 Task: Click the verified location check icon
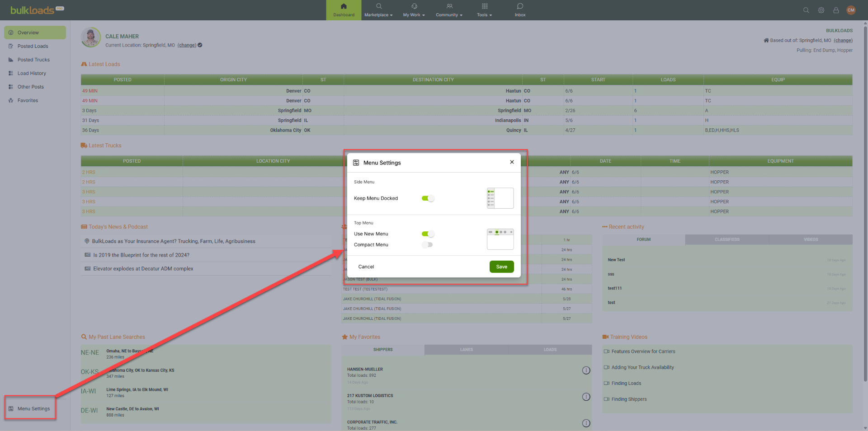tap(200, 45)
